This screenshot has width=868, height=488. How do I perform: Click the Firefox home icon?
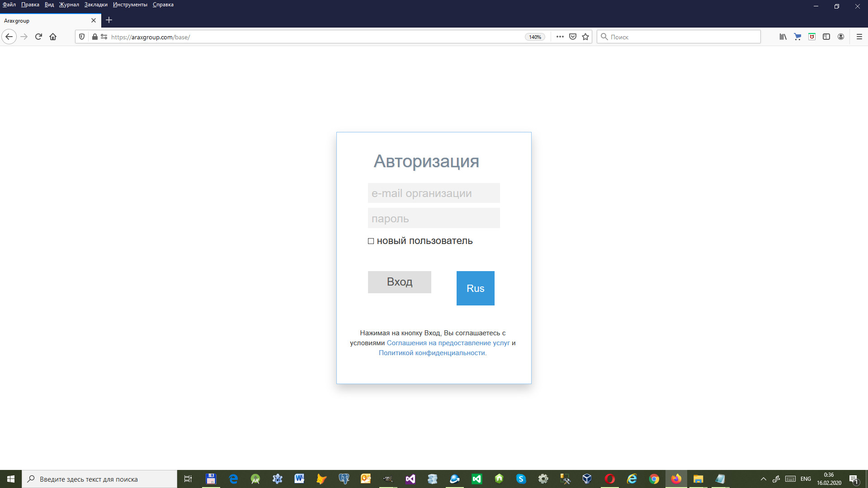[x=53, y=37]
